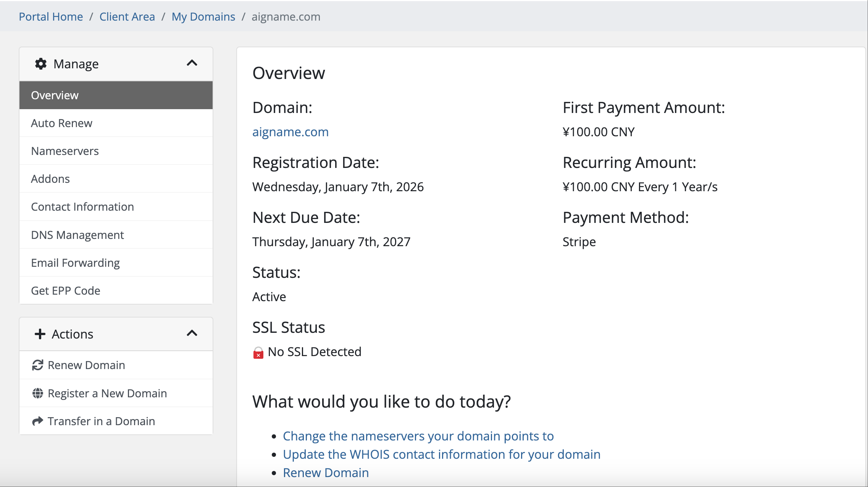The height and width of the screenshot is (487, 868).
Task: Click the globe icon for Register a New Domain
Action: click(37, 393)
